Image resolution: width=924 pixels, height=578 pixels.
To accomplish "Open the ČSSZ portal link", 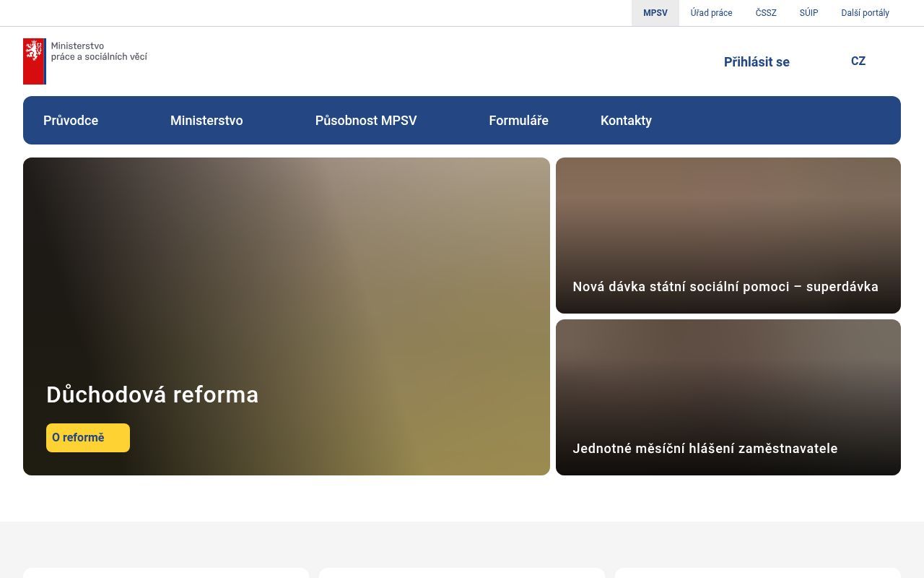I will (766, 13).
